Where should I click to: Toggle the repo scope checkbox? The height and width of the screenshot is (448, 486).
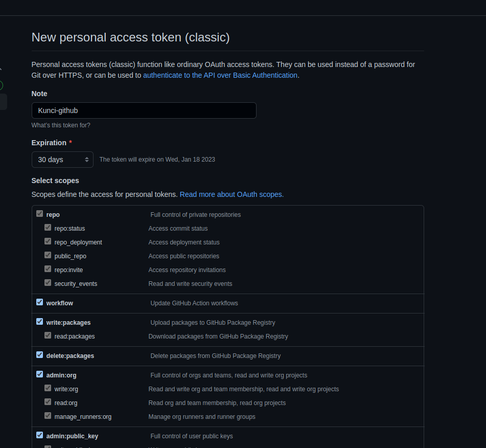pyautogui.click(x=39, y=213)
